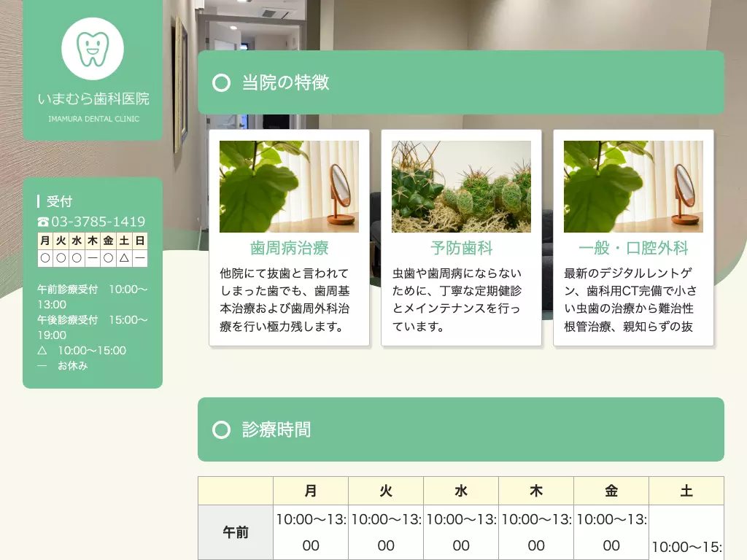Click the 午前 row header in the hours table
This screenshot has width=747, height=560.
coord(236,532)
